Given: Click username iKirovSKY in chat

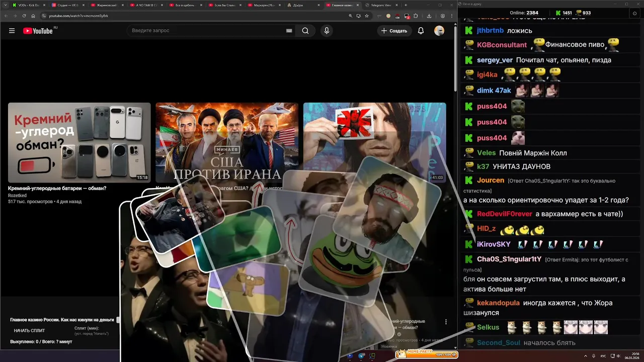Looking at the screenshot, I should pos(494,244).
